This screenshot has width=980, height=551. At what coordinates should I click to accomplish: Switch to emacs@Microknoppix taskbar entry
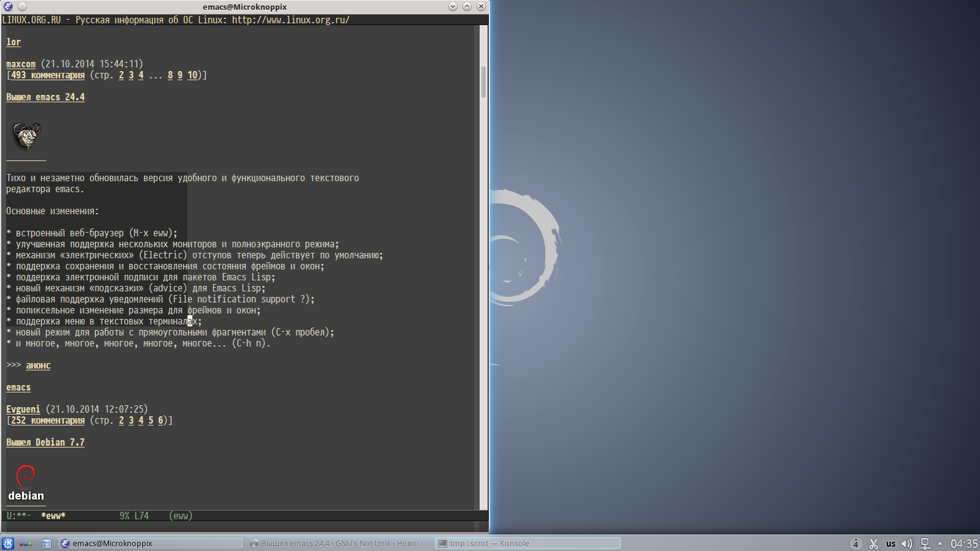[x=151, y=543]
